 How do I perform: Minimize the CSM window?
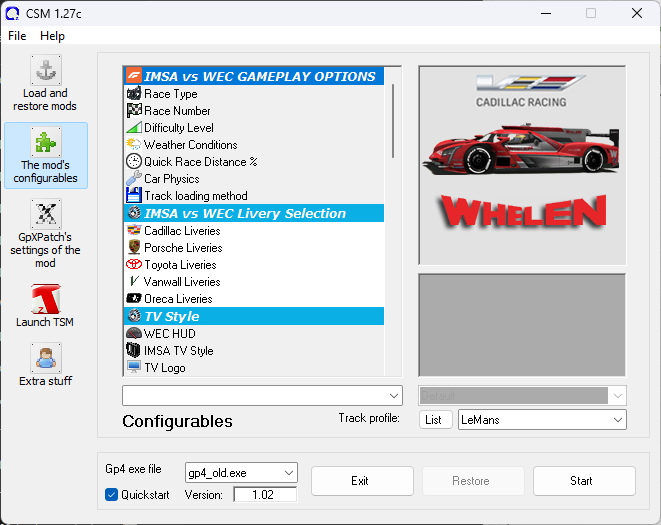tap(546, 13)
